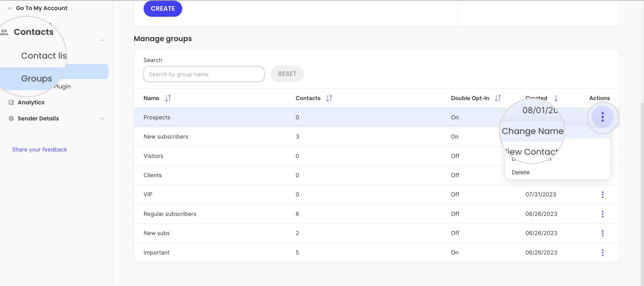Click the Manage groups heading

point(163,39)
